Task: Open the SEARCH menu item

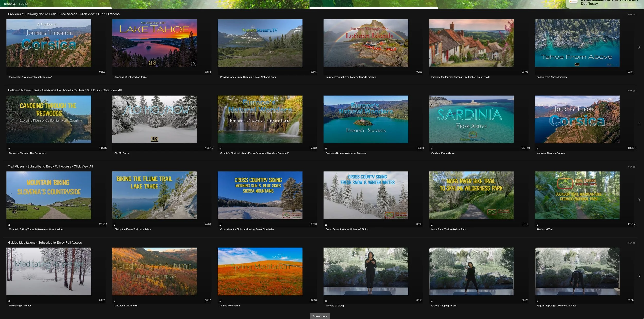Action: coord(24,4)
